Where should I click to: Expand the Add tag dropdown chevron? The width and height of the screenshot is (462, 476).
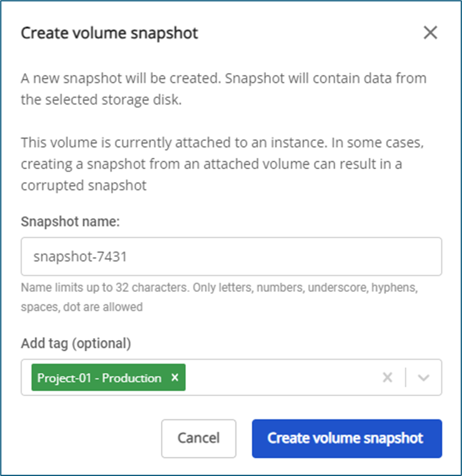click(x=424, y=377)
